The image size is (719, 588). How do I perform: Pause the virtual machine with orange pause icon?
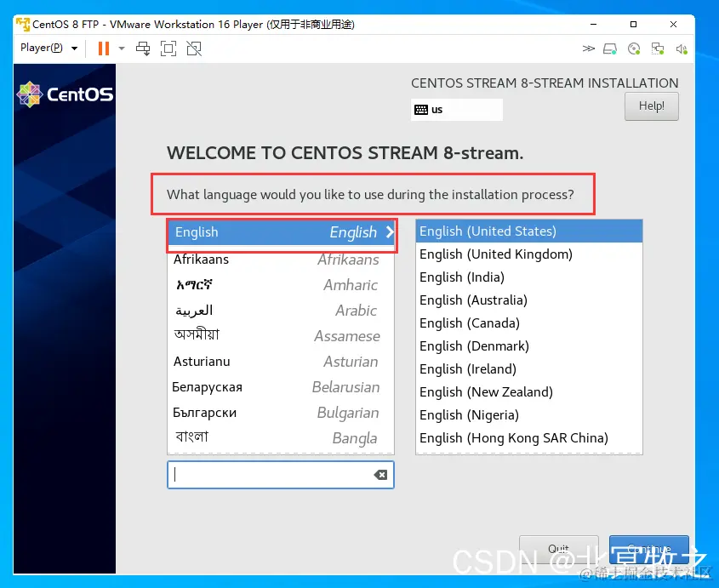[104, 49]
